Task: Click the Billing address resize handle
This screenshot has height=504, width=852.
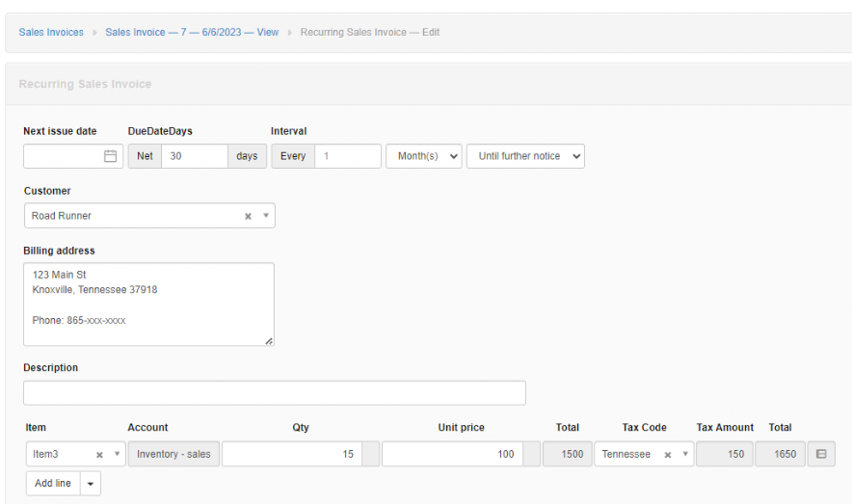Action: tap(269, 341)
